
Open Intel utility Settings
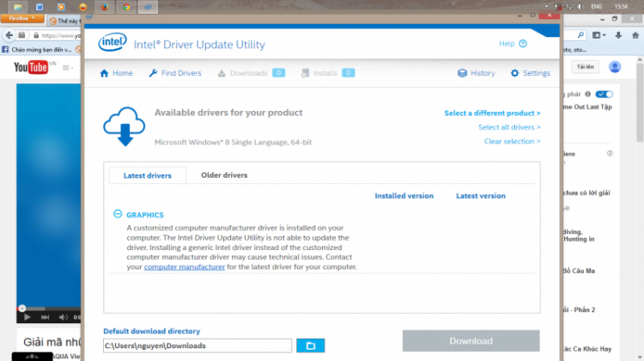(531, 73)
